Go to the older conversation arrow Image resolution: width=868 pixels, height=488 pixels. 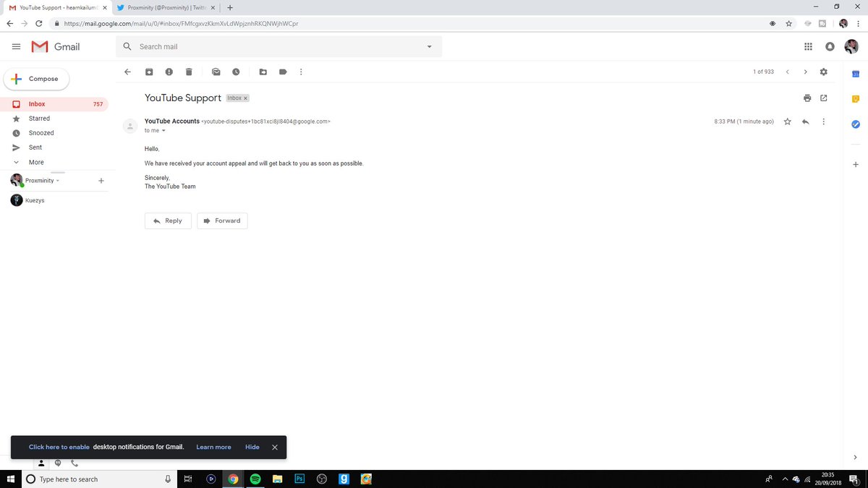pyautogui.click(x=805, y=72)
